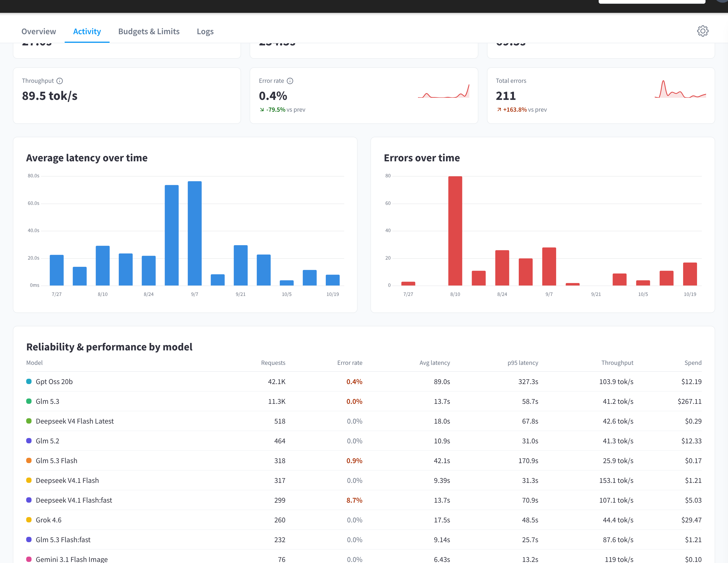Open the settings gear icon
728x563 pixels.
(703, 31)
